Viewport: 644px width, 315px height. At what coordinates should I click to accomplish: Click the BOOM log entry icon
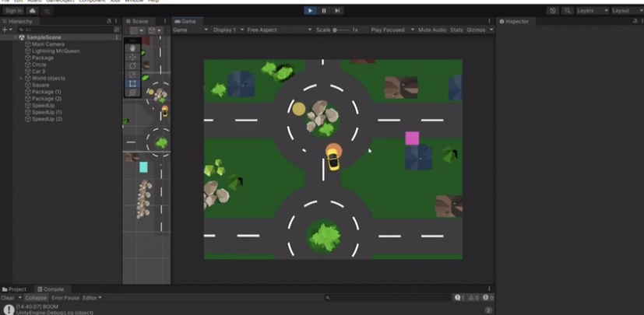click(x=9, y=310)
